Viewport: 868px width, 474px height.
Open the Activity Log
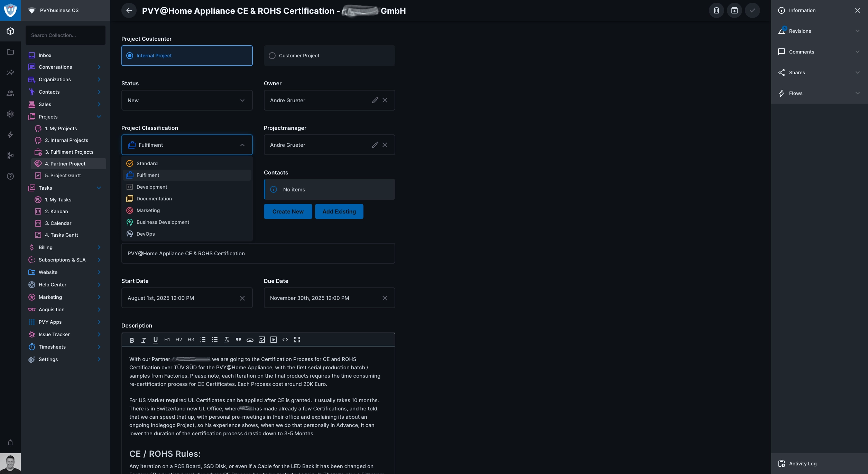pyautogui.click(x=820, y=464)
